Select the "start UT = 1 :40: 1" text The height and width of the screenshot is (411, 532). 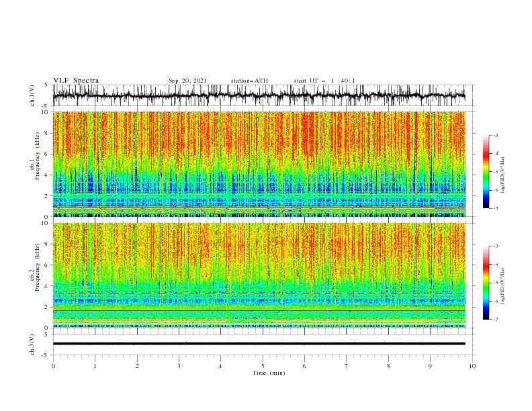324,81
